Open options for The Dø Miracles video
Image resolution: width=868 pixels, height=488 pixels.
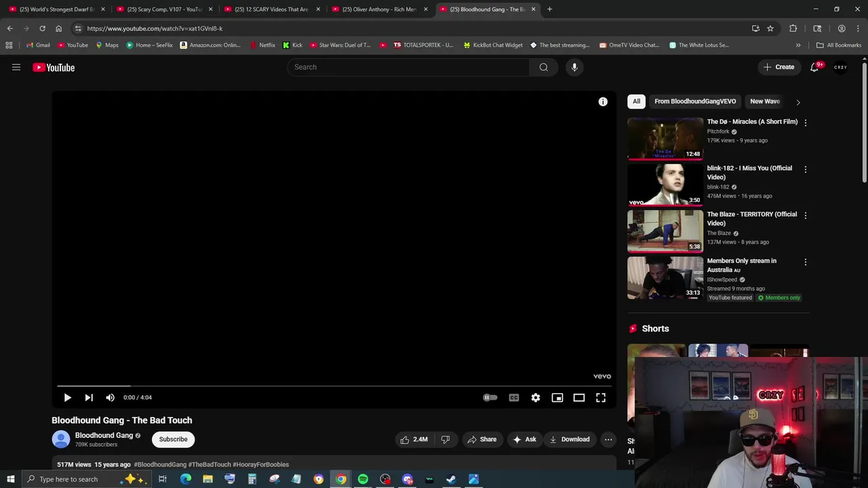pos(806,123)
